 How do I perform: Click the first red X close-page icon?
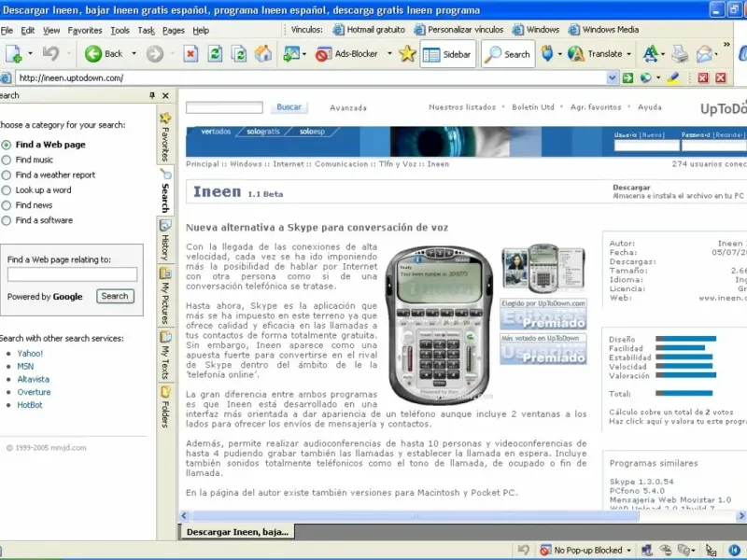coord(703,77)
